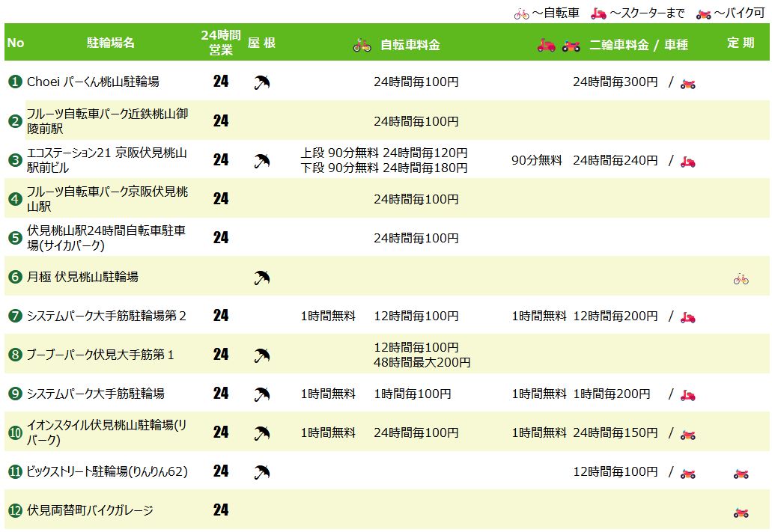The width and height of the screenshot is (772, 532).
Task: Click the scooter icon beside 24時間毎240円
Action: 687,161
